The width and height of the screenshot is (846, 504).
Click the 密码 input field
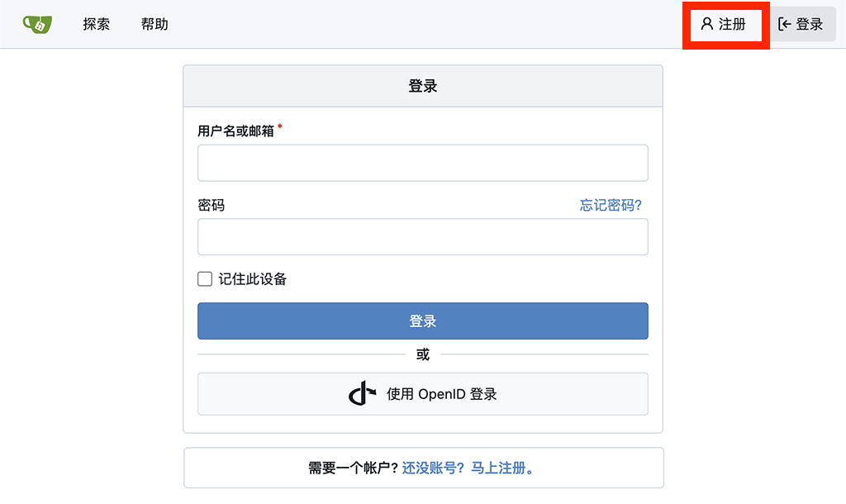[x=422, y=237]
